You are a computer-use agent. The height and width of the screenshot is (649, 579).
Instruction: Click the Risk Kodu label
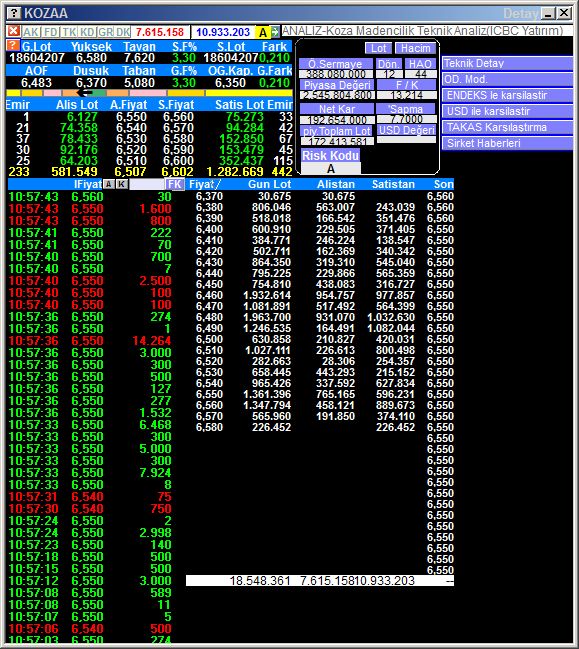[x=330, y=156]
